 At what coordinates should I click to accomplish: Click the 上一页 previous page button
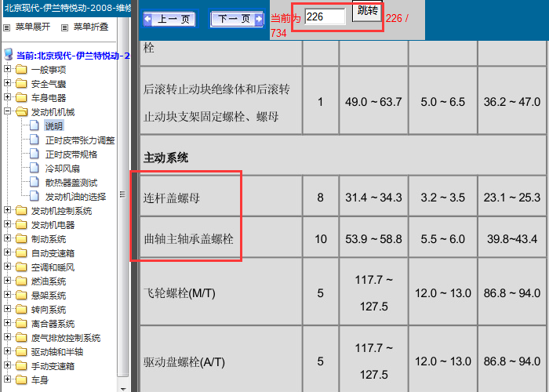[170, 19]
